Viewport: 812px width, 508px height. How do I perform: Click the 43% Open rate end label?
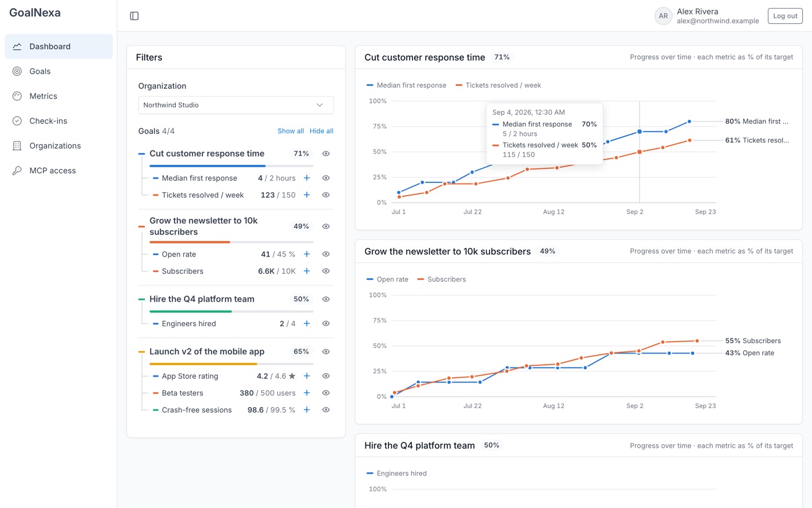point(749,353)
